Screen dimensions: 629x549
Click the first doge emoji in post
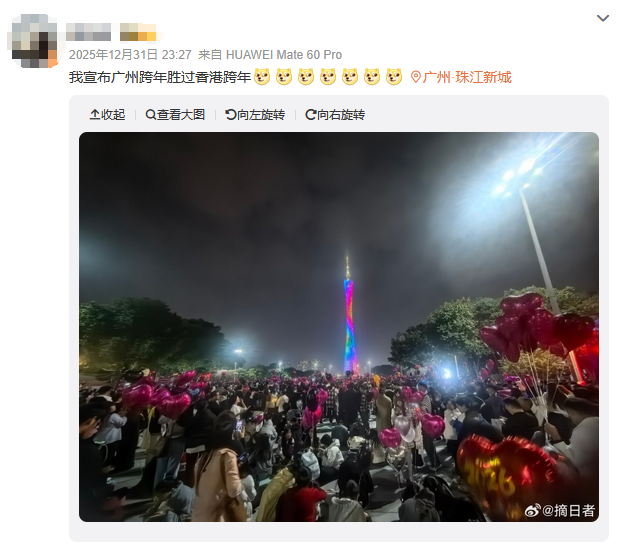(x=262, y=77)
